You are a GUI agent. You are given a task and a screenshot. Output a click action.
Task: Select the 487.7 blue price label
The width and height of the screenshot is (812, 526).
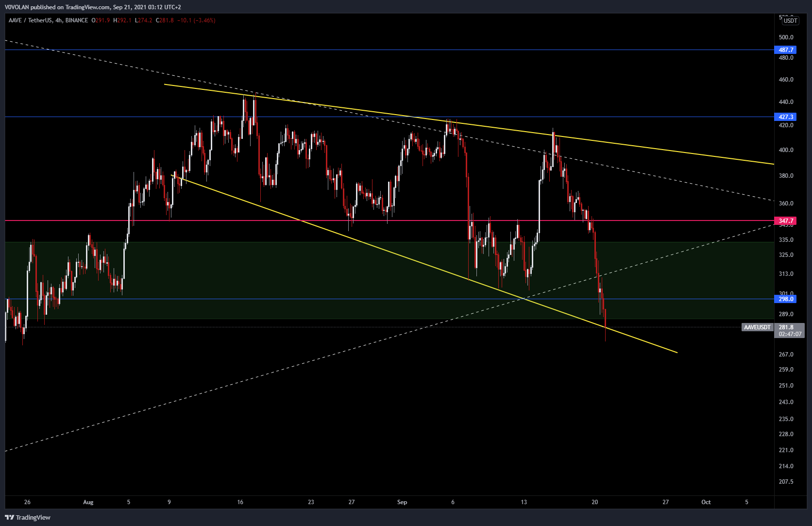(x=786, y=50)
